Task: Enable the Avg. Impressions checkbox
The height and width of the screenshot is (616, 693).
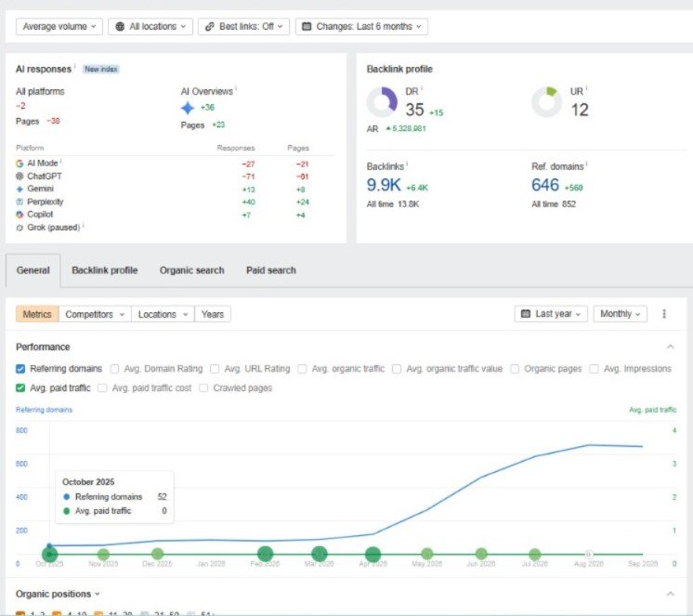Action: 595,369
